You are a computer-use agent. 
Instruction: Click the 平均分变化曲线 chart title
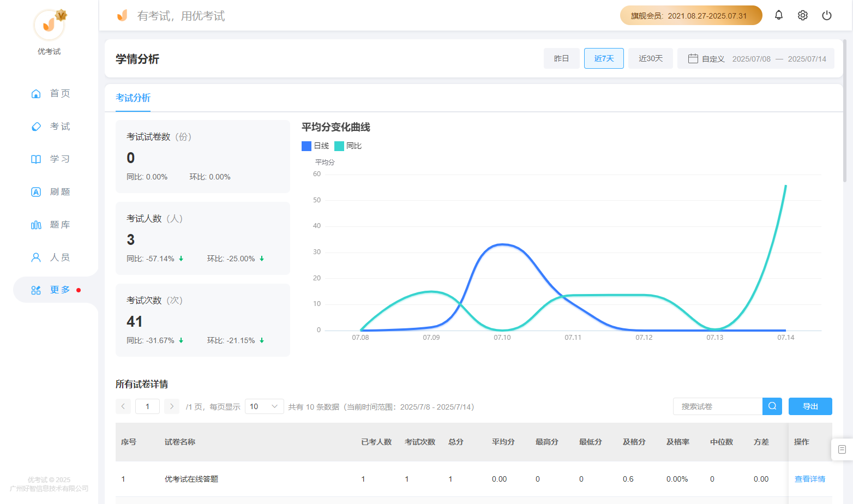[336, 127]
